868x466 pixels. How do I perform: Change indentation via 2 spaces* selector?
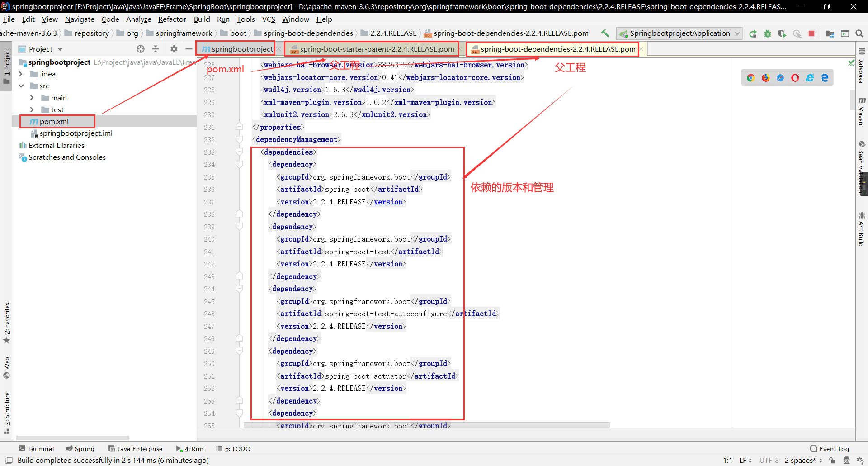pos(803,461)
